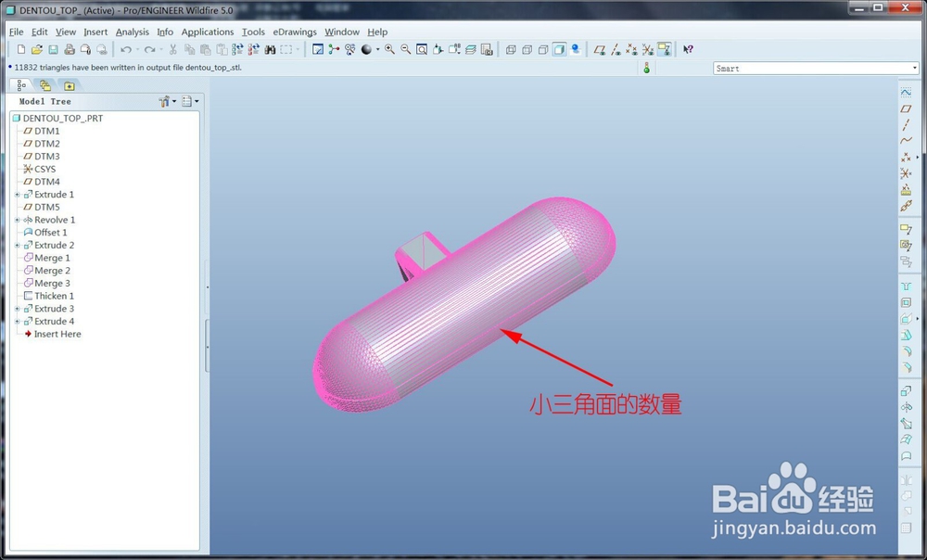Screen dimensions: 927x560
Task: Select the Datum Plane tool on the right toolbar
Action: [x=907, y=108]
